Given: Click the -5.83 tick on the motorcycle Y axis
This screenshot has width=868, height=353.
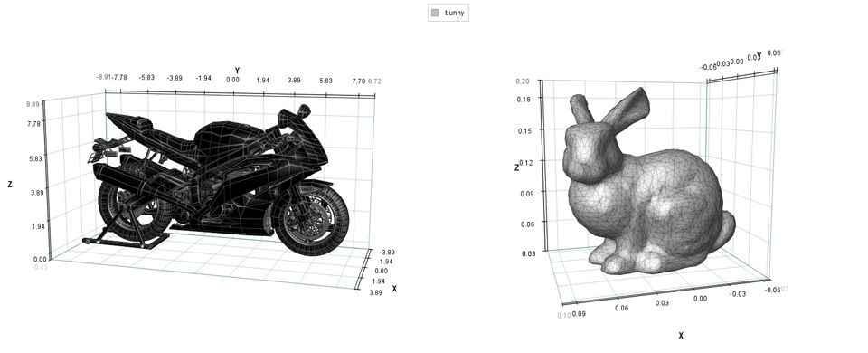Looking at the screenshot, I should [x=146, y=78].
